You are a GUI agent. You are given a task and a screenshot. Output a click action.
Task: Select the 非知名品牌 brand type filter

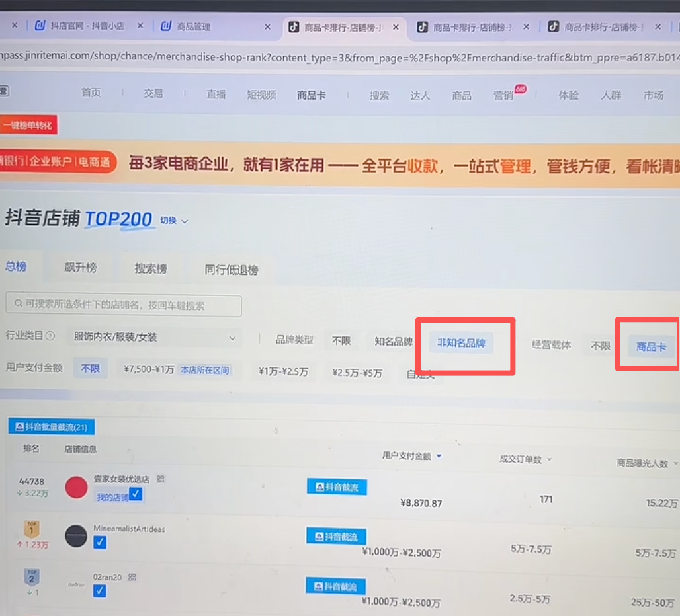point(461,343)
